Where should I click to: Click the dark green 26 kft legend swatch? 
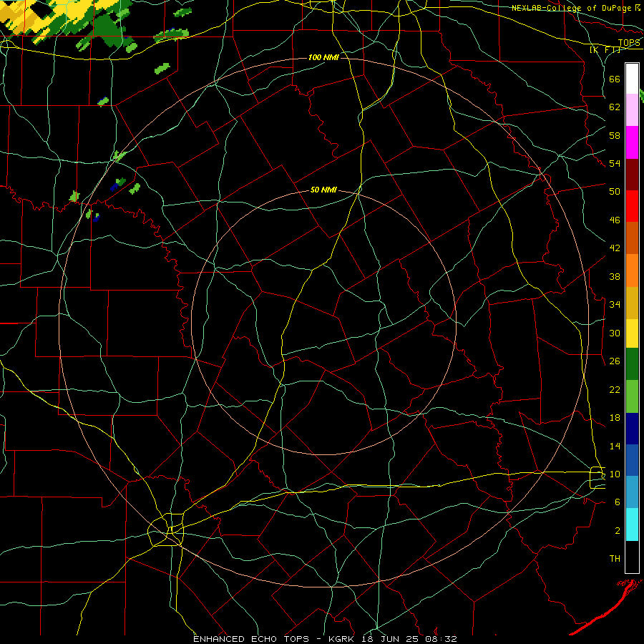(632, 364)
